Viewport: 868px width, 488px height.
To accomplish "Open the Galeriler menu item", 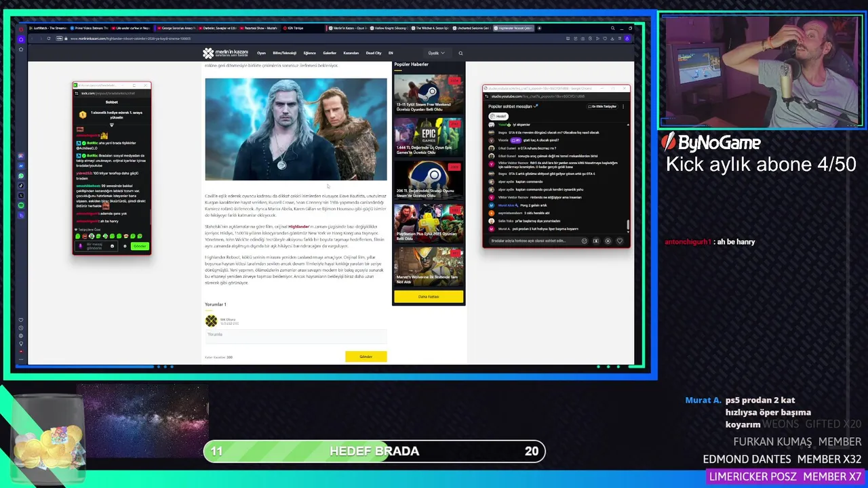I will pos(330,53).
